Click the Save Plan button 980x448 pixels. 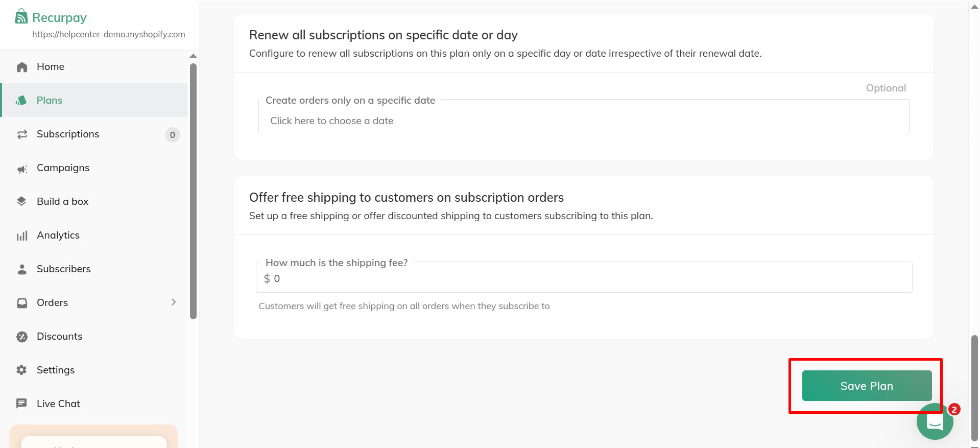click(x=867, y=386)
